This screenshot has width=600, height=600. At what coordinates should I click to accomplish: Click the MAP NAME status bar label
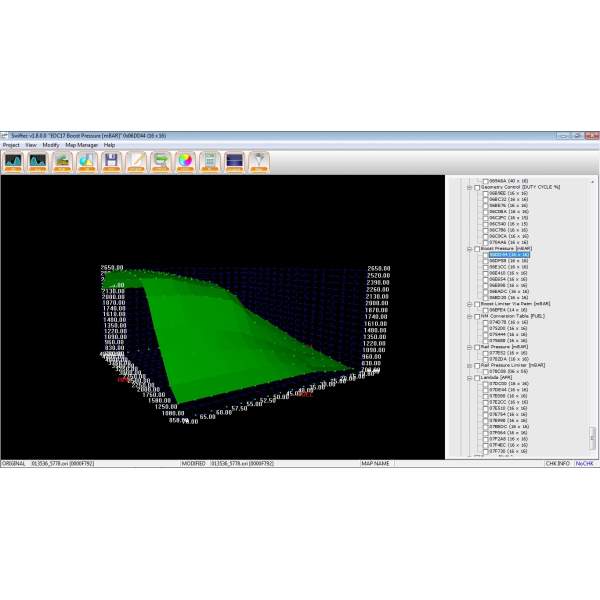tap(375, 463)
